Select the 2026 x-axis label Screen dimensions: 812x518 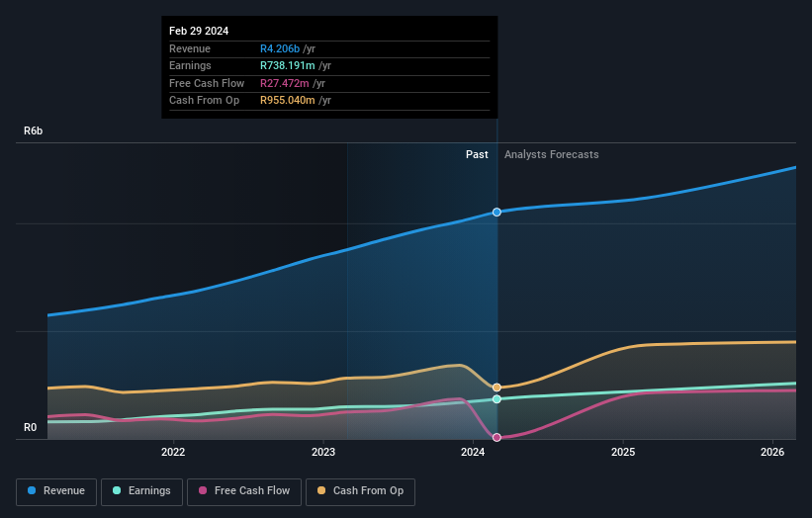click(772, 452)
